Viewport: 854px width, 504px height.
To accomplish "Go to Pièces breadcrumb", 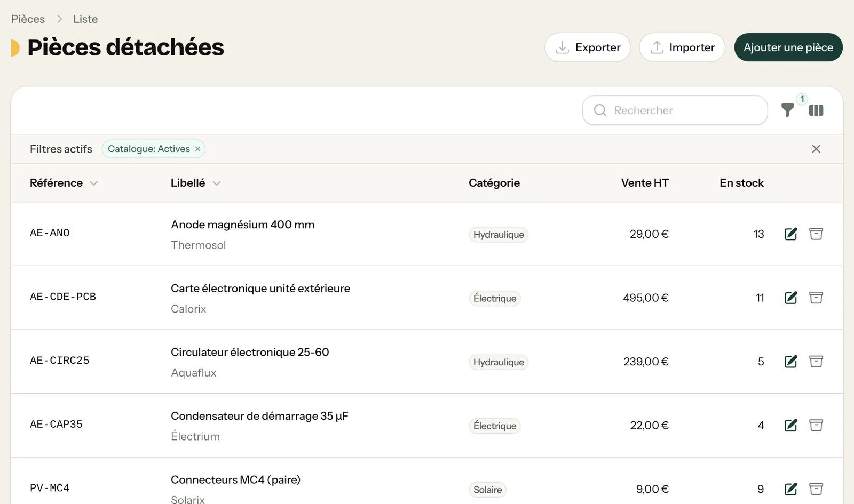I will click(x=28, y=19).
